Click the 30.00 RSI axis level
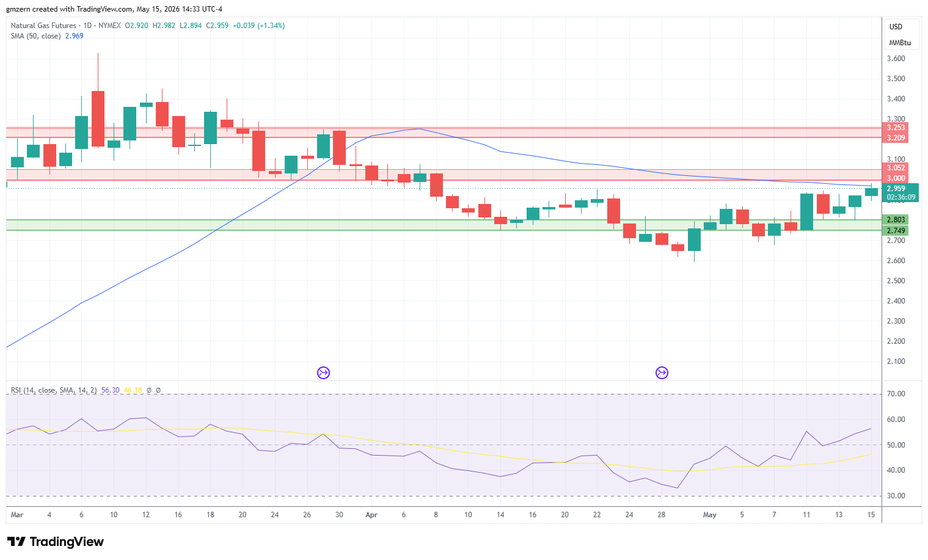Screen dimensions: 928x560 [896, 496]
